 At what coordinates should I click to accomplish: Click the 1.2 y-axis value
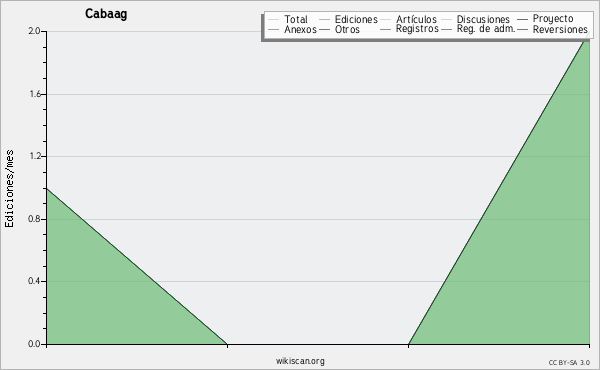point(34,156)
